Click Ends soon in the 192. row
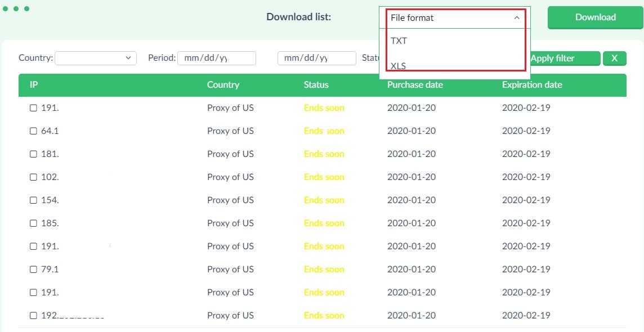The width and height of the screenshot is (644, 332). click(324, 316)
